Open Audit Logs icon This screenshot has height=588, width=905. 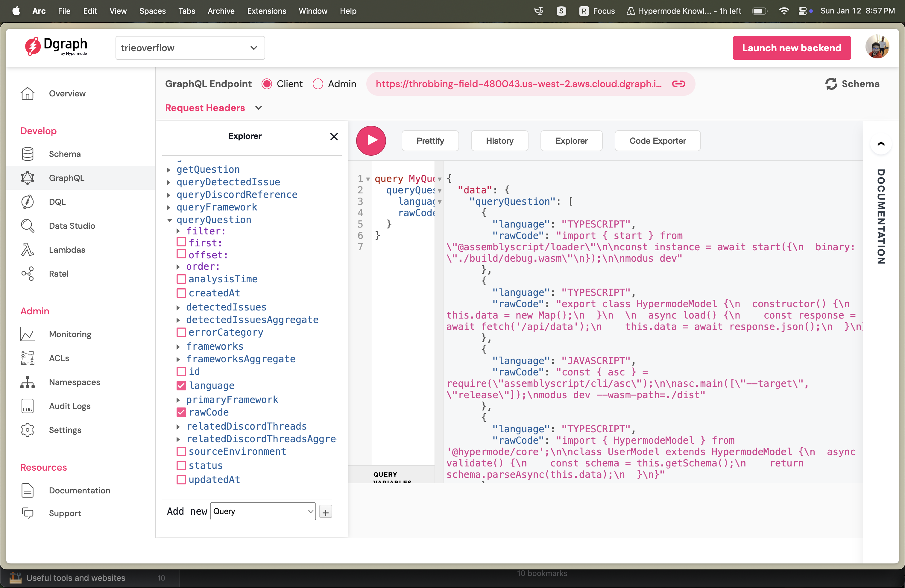(27, 406)
